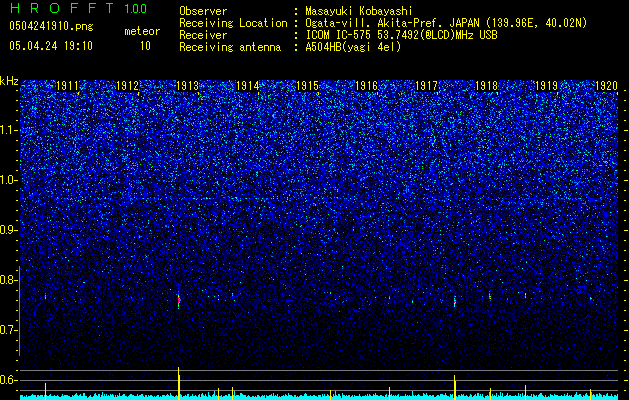
Task: Click the meteor label above the count
Action: coord(142,31)
